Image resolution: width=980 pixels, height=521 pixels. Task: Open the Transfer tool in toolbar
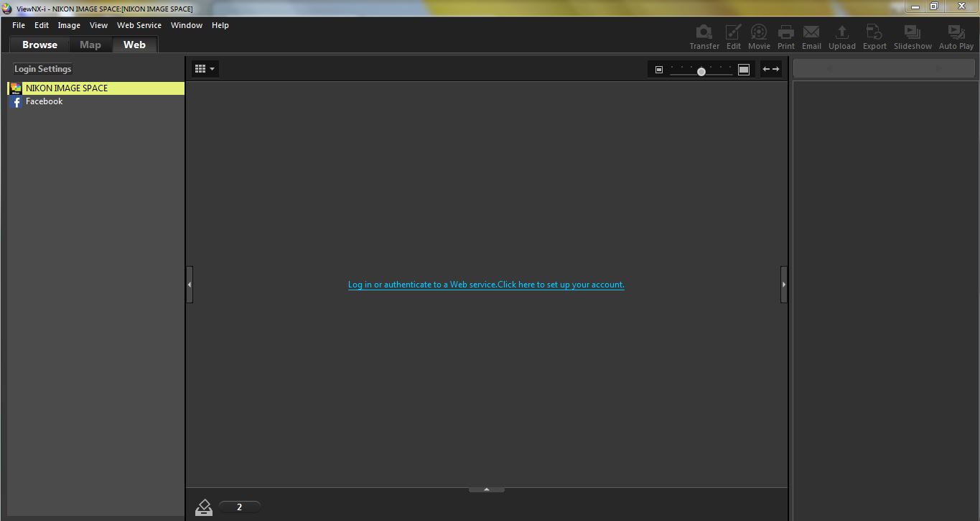tap(704, 37)
